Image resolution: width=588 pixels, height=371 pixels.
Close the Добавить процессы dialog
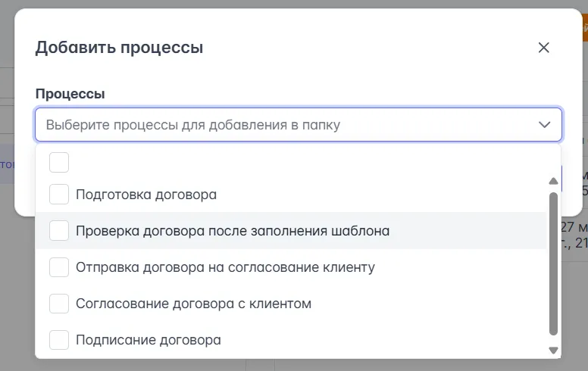click(543, 48)
